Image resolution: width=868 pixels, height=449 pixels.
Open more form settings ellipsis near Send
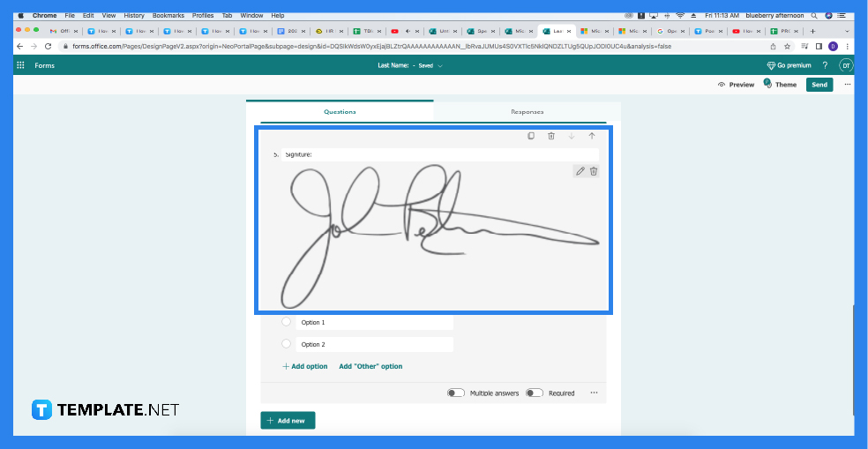(848, 85)
